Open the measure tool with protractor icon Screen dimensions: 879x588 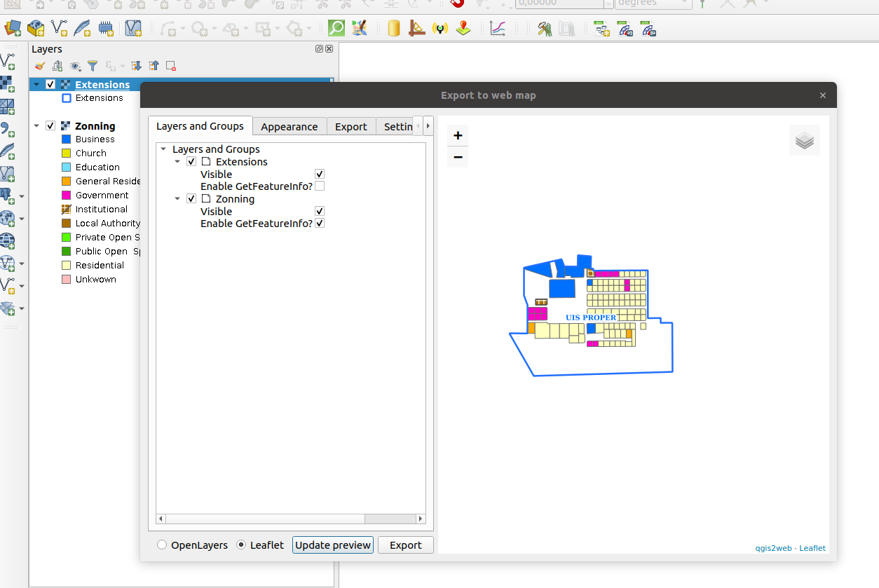pyautogui.click(x=416, y=28)
